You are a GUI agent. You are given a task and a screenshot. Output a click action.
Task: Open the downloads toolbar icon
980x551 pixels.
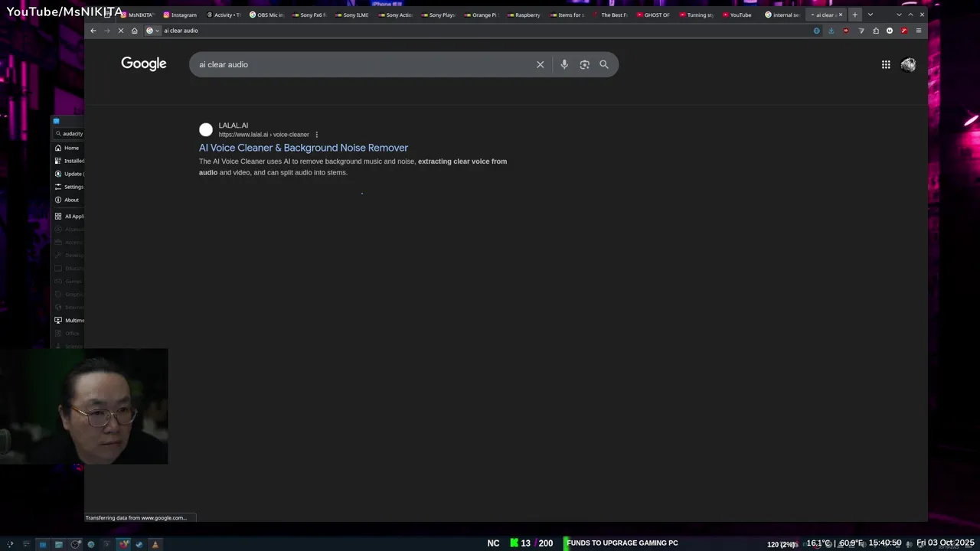click(x=831, y=31)
